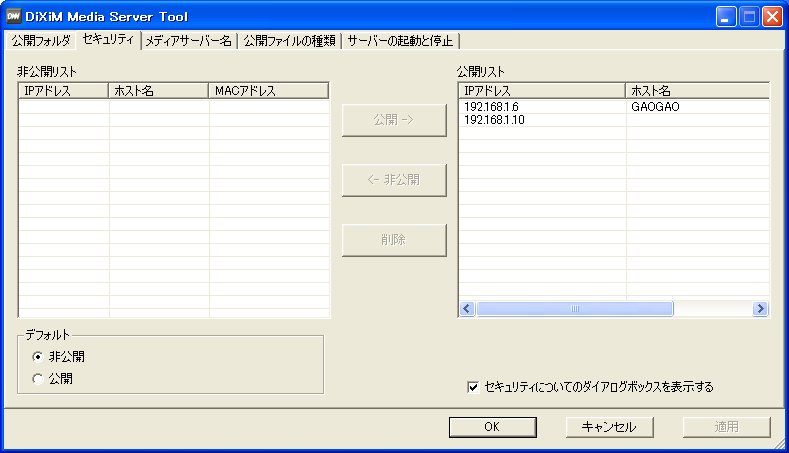Select the セキュリティ tab
This screenshot has height=453, width=789.
point(108,39)
